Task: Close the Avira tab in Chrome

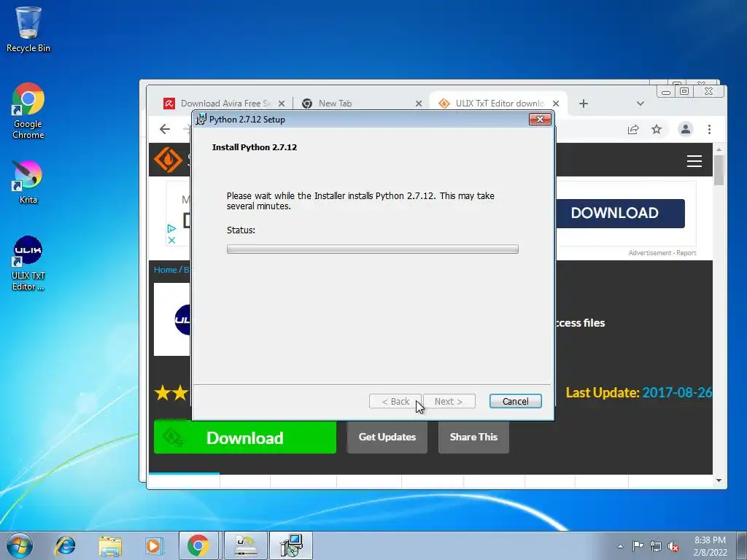Action: point(282,104)
